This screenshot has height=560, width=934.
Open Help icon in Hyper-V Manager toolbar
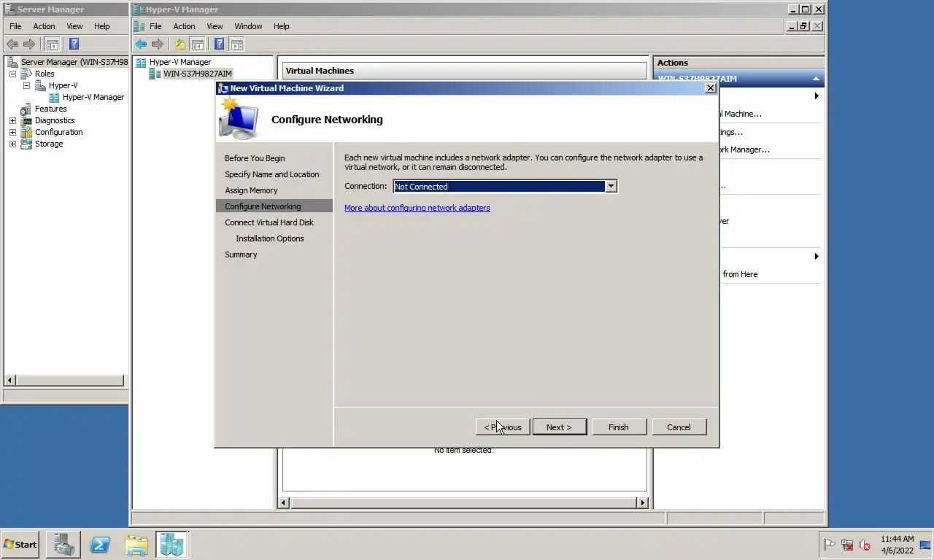coord(219,44)
